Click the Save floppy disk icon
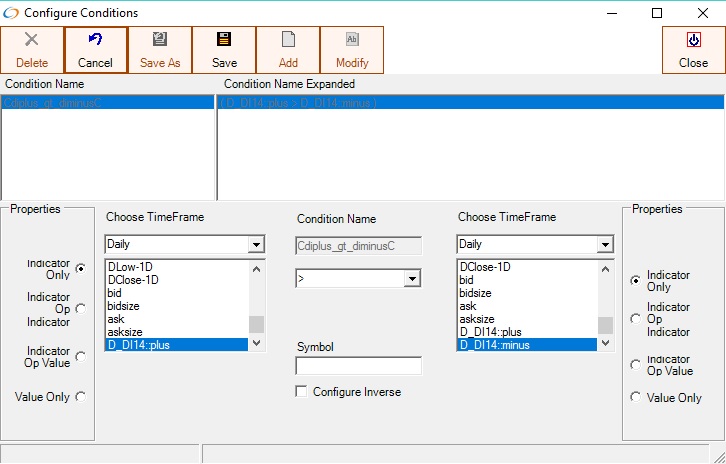The height and width of the screenshot is (464, 726). [224, 40]
